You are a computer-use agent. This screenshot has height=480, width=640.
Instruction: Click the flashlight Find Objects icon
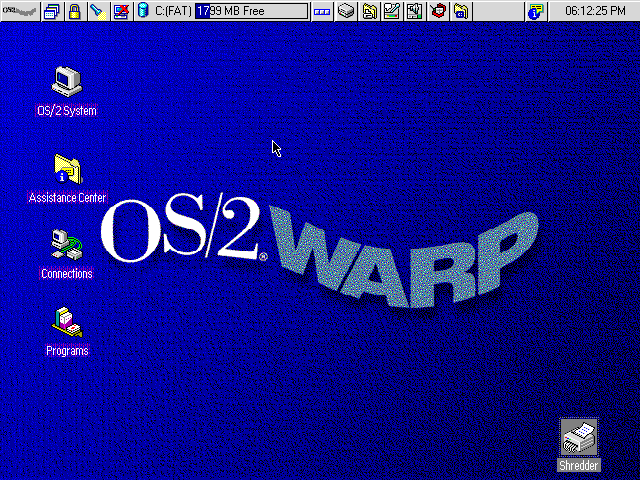point(96,11)
